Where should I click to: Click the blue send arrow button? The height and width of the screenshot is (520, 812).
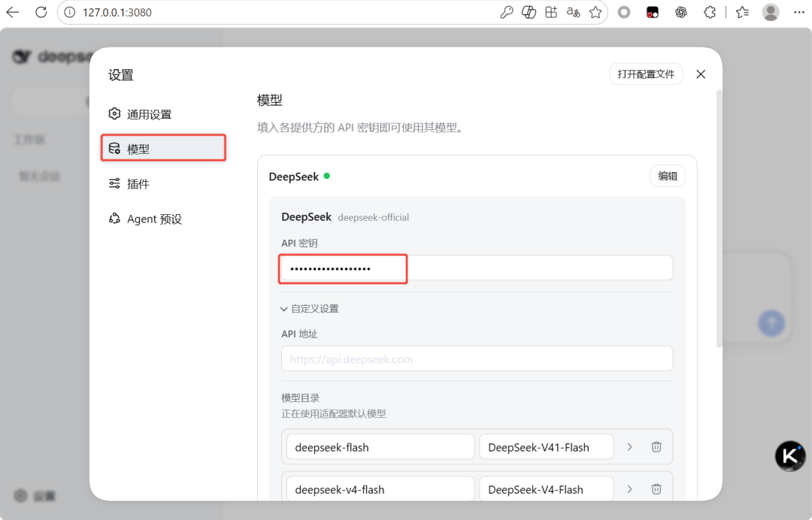click(x=771, y=323)
